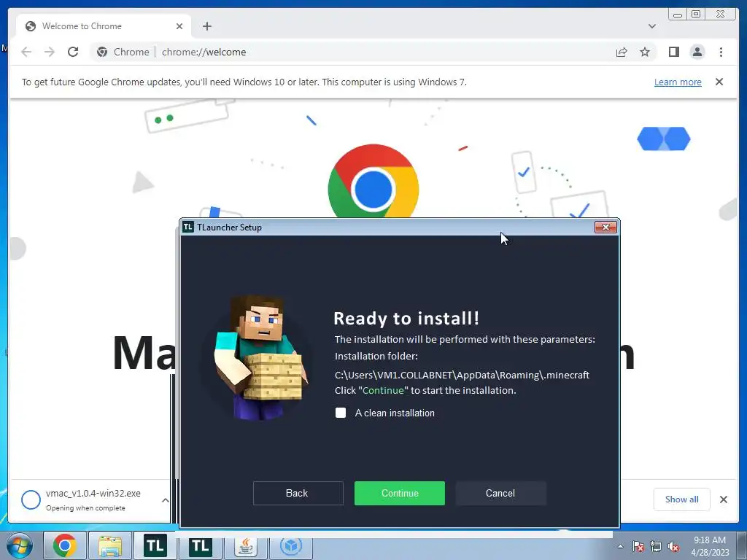The height and width of the screenshot is (560, 747).
Task: Open the Chrome profile avatar
Action: pos(697,52)
